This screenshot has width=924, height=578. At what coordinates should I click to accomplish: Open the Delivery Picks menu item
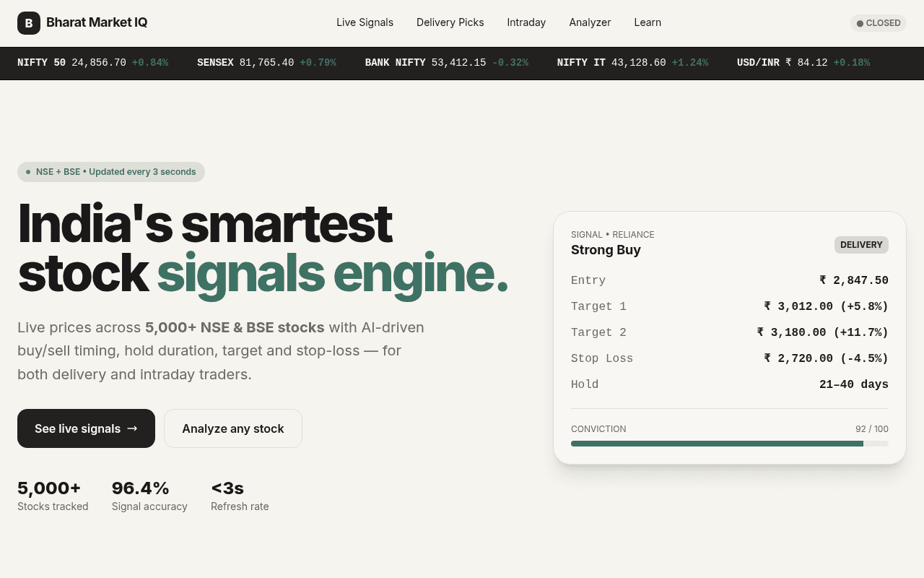coord(450,22)
